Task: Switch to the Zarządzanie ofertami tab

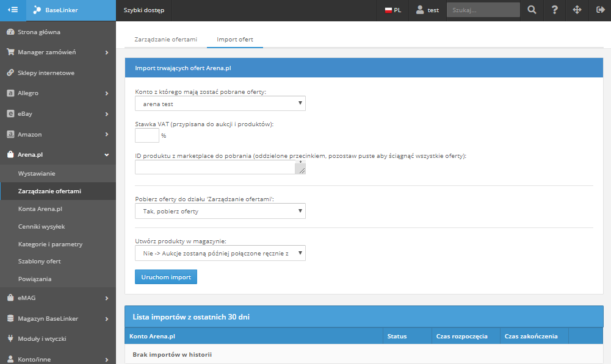Action: [165, 39]
